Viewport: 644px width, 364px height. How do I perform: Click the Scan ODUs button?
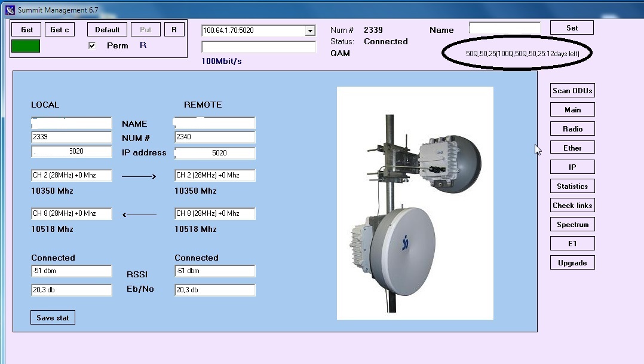pyautogui.click(x=572, y=90)
